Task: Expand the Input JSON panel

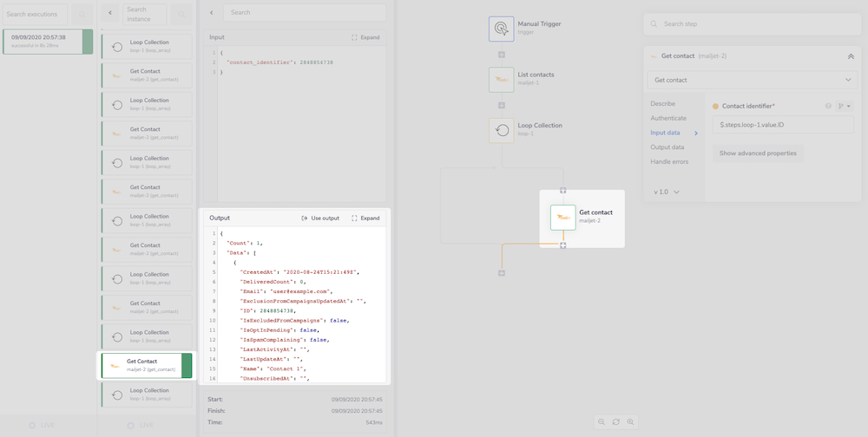Action: (x=365, y=38)
